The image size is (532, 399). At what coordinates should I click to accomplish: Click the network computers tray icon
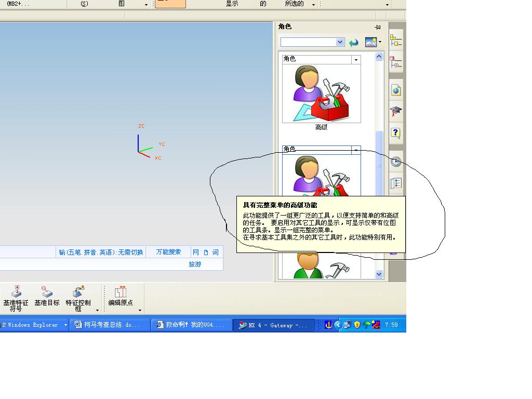[347, 325]
